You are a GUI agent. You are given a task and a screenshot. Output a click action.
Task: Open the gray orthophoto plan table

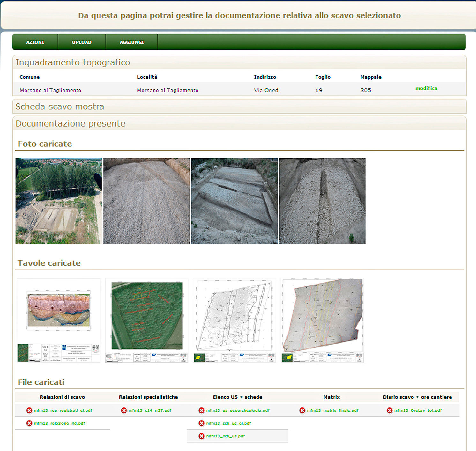[x=322, y=321]
